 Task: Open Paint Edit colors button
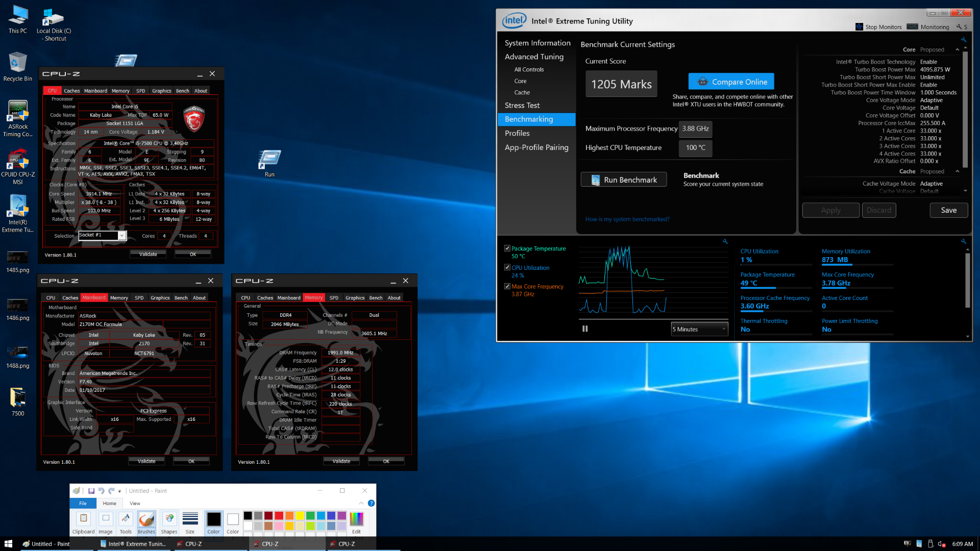(356, 522)
